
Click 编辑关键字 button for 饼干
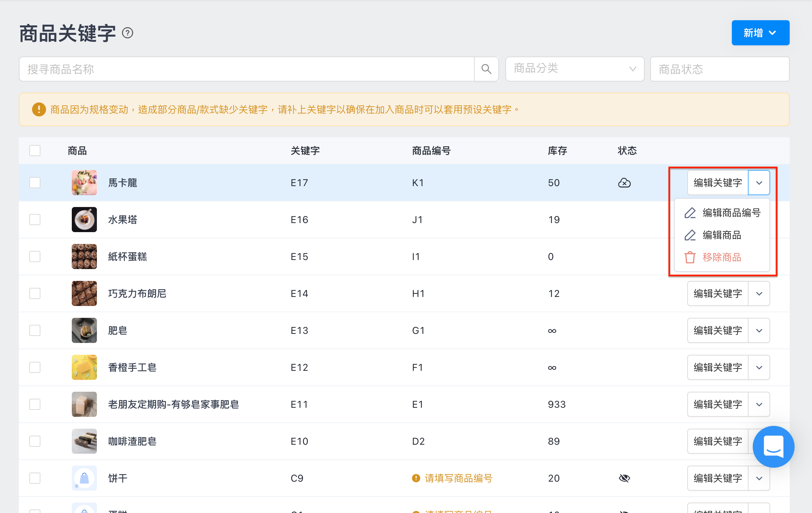point(718,478)
